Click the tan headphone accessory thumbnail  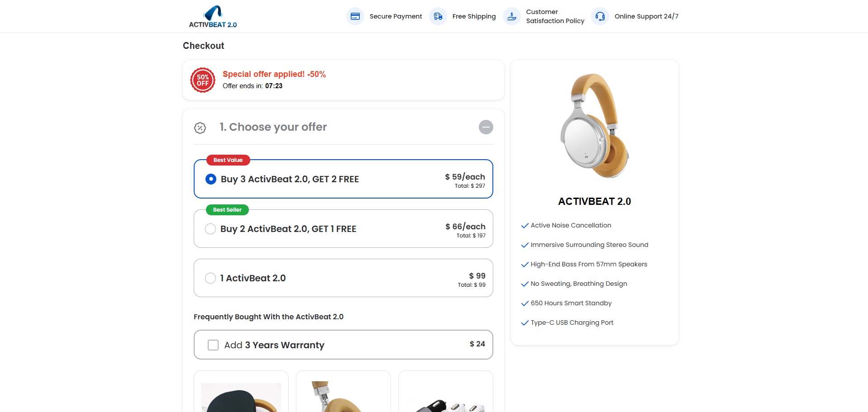click(x=343, y=397)
